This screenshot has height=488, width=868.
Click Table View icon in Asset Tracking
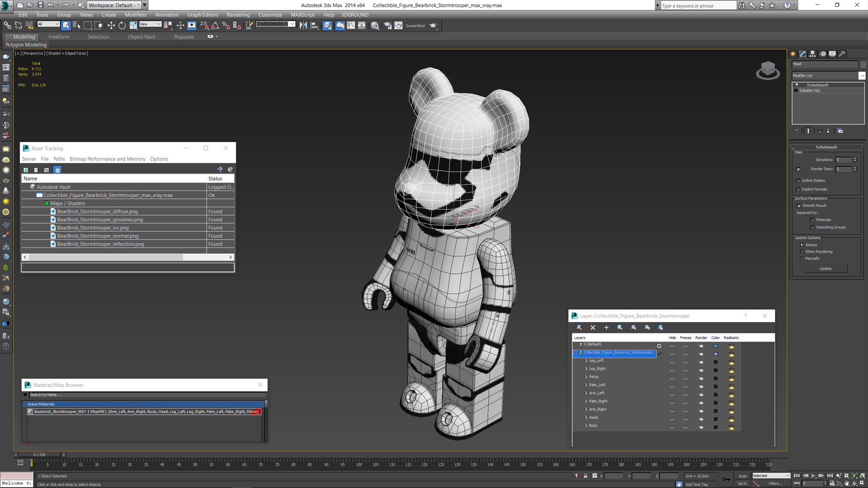point(57,170)
